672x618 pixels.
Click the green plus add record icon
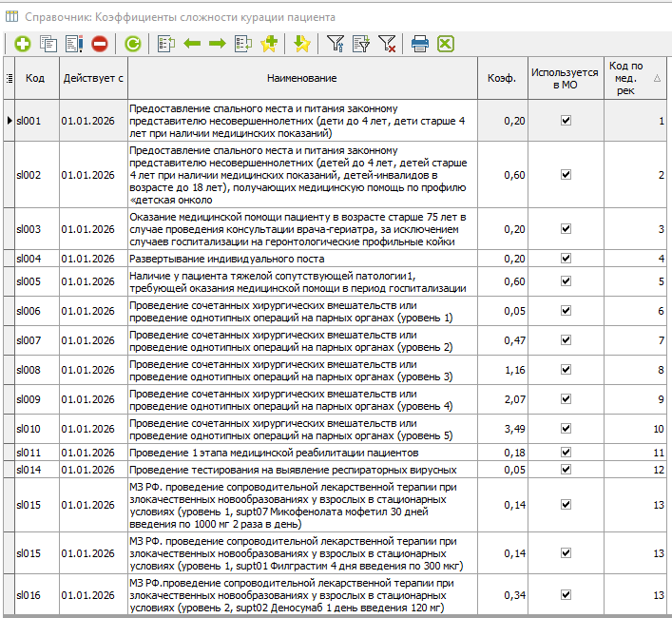21,44
